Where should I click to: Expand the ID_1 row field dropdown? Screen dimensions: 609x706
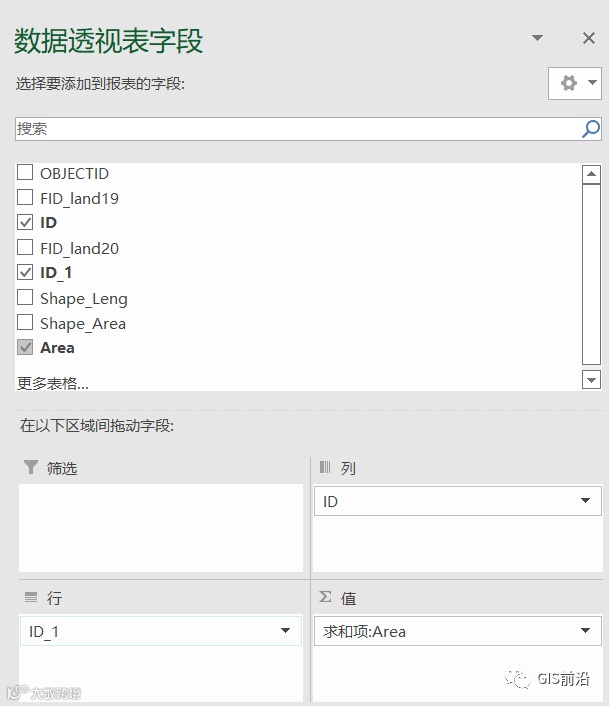(285, 631)
